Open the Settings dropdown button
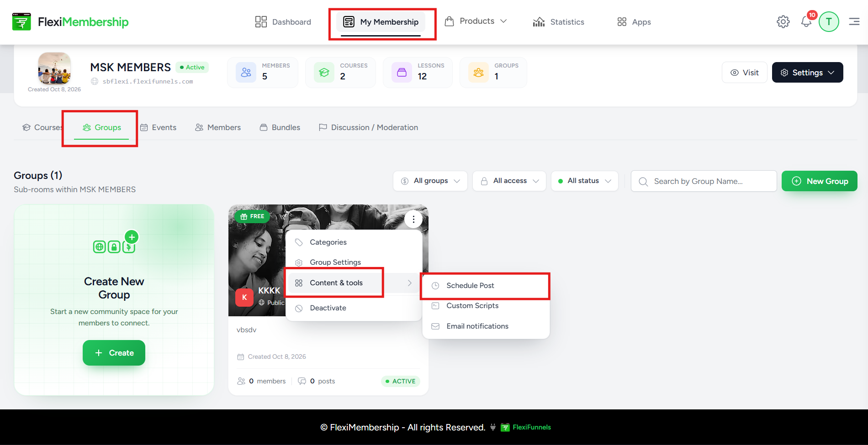 point(807,73)
